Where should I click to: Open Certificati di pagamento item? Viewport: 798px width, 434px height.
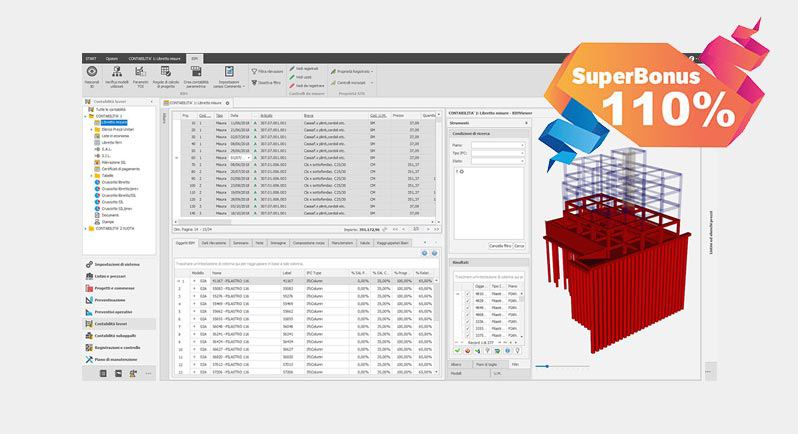tap(120, 169)
